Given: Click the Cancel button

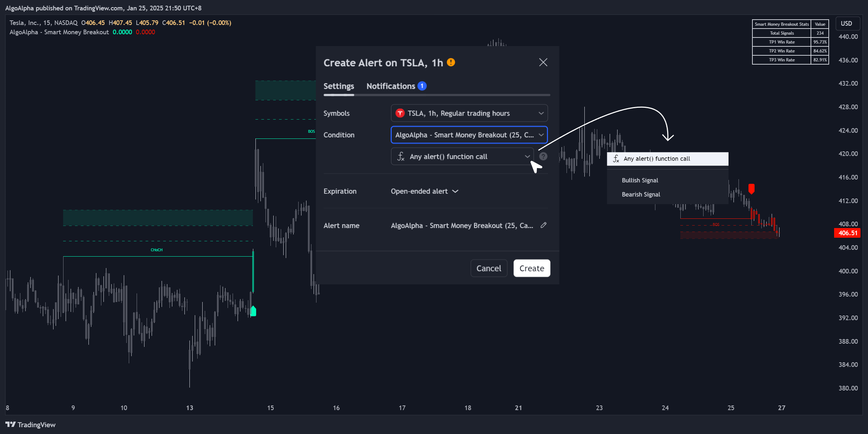Looking at the screenshot, I should tap(489, 268).
